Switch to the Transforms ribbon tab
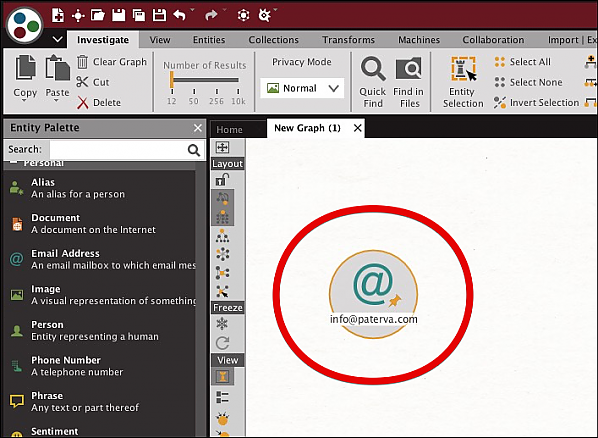598x438 pixels. click(x=348, y=40)
